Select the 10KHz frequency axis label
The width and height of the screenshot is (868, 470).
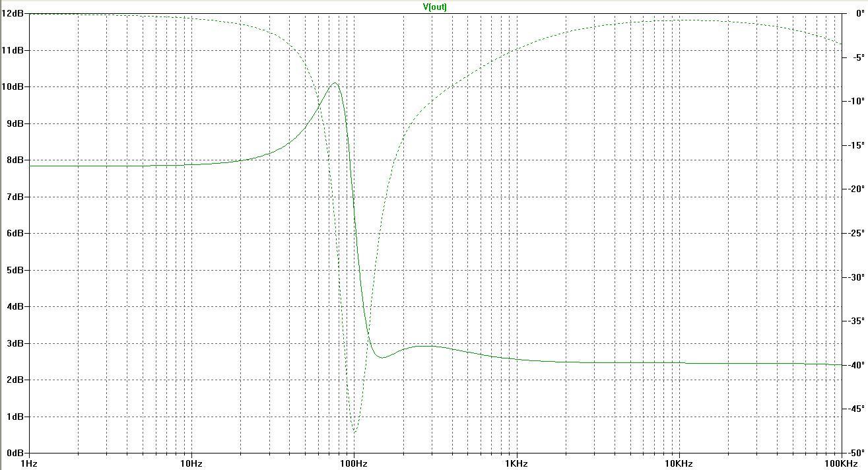tap(679, 463)
